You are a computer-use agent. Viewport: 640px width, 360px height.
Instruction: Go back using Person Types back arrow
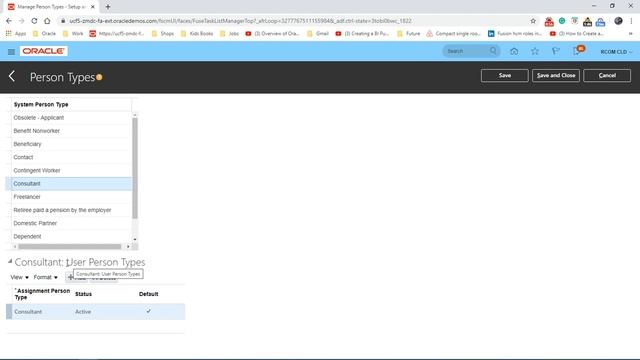point(12,76)
